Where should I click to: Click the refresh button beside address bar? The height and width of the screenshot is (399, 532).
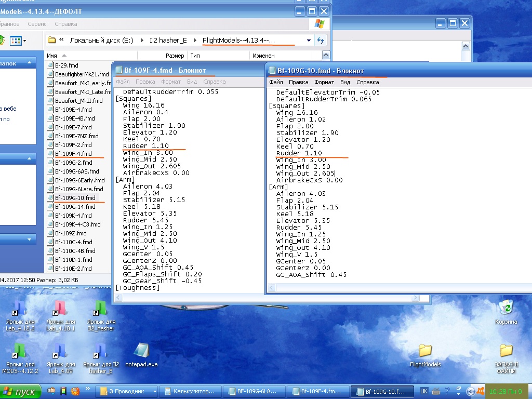point(321,40)
